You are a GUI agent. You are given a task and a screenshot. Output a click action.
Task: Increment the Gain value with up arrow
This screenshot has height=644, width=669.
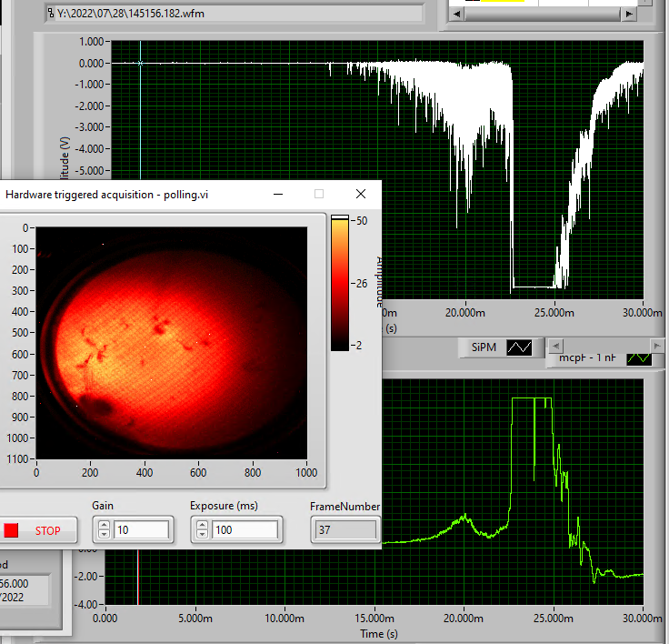(x=105, y=525)
